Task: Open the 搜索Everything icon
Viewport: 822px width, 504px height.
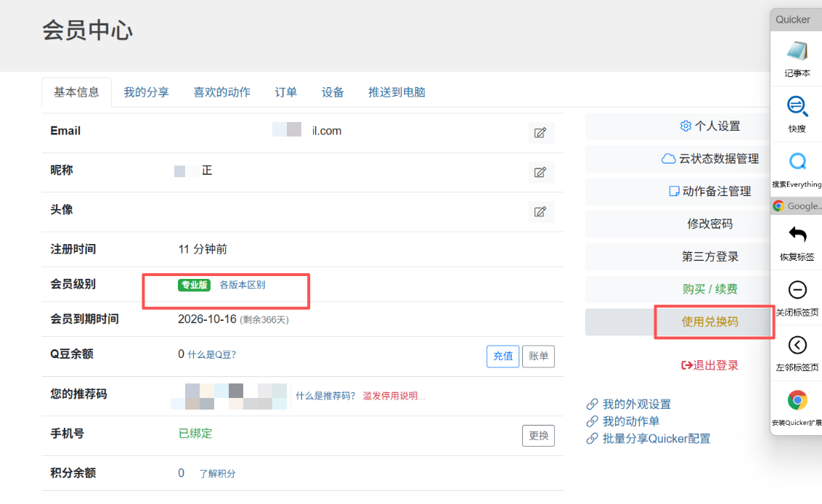Action: 797,161
